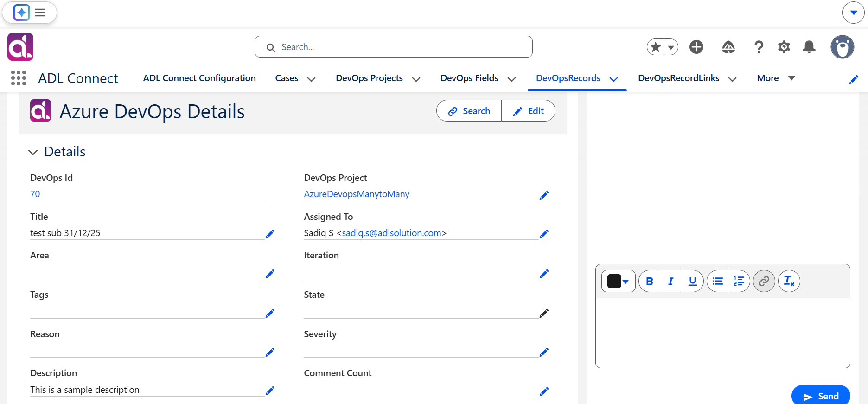868x404 pixels.
Task: Expand the DevOps Projects tab dropdown
Action: (x=416, y=79)
